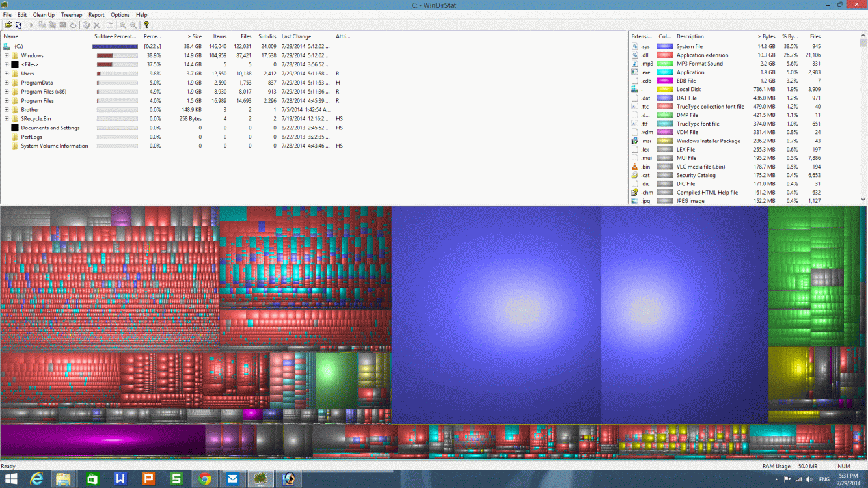Click the Windows Start button
Image resolution: width=868 pixels, height=488 pixels.
coord(11,479)
